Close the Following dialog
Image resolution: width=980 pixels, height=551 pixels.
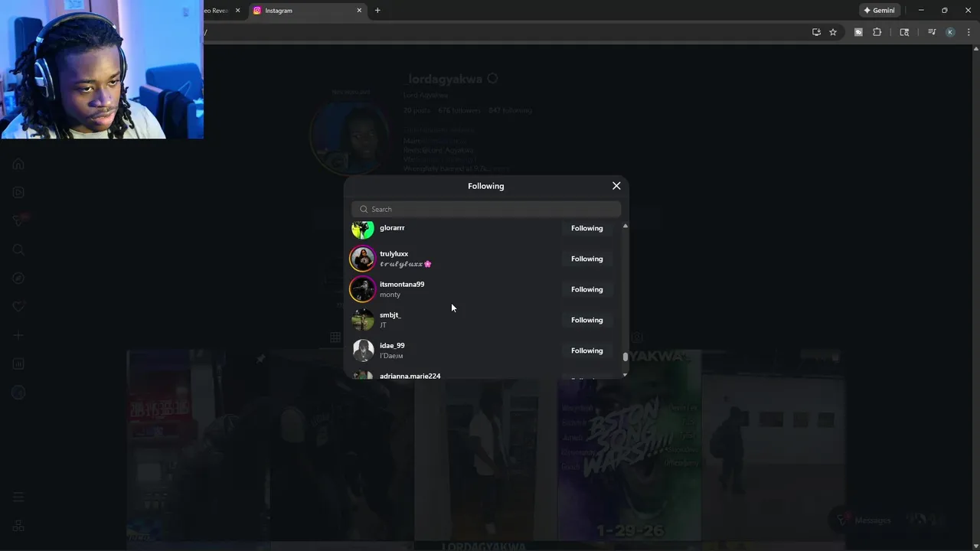click(x=616, y=186)
